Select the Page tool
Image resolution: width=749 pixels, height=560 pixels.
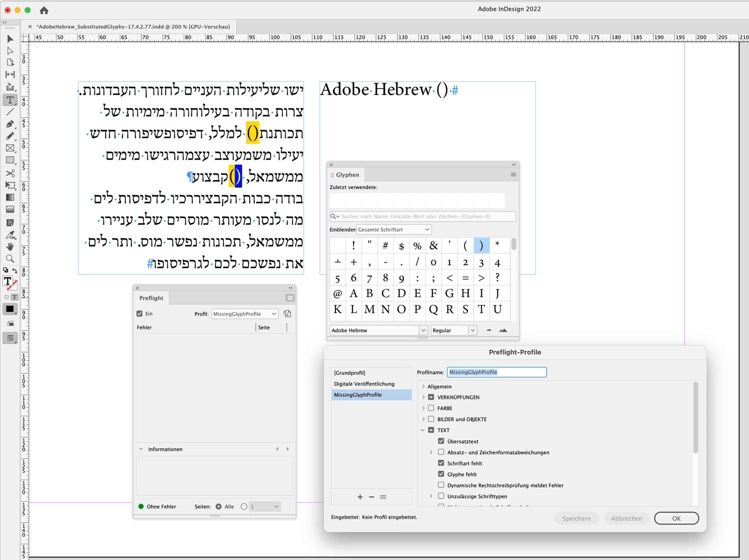pos(10,63)
